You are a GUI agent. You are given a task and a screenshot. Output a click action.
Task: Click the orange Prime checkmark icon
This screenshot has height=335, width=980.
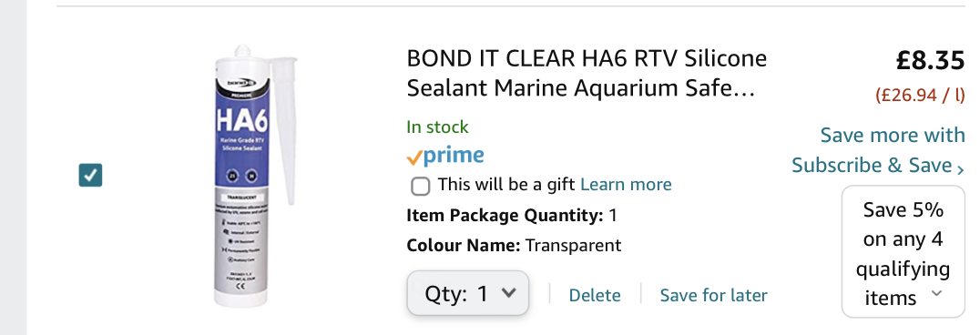pos(414,158)
